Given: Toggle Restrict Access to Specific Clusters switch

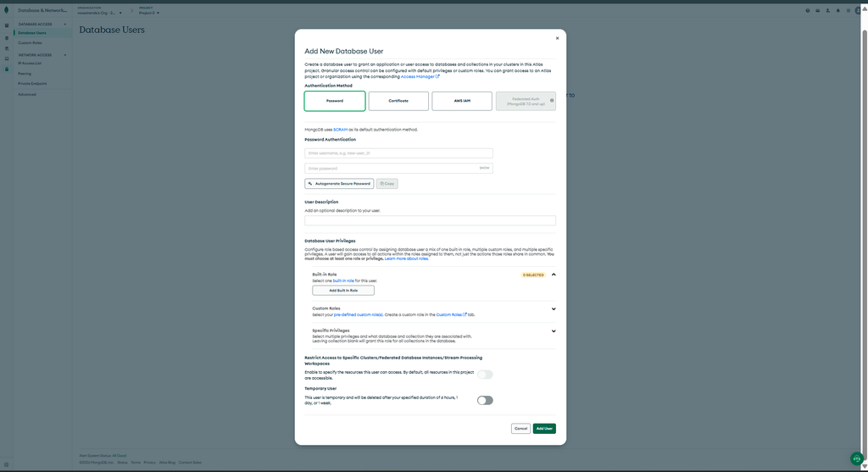Looking at the screenshot, I should (485, 375).
